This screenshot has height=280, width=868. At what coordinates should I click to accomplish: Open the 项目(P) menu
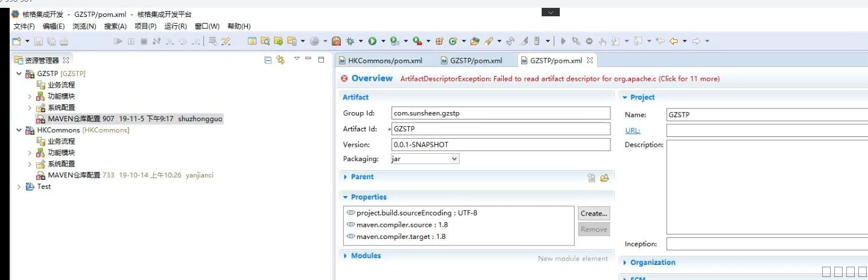(x=145, y=27)
